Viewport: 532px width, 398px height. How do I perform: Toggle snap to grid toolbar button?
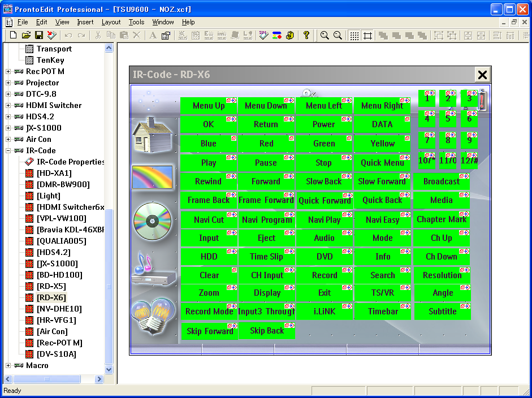(x=367, y=35)
